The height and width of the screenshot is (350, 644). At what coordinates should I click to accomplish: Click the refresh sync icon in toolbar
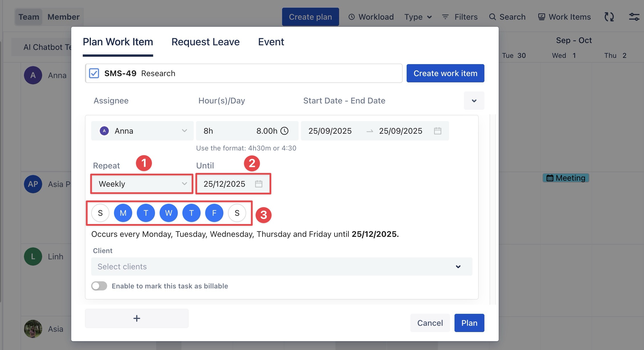609,17
